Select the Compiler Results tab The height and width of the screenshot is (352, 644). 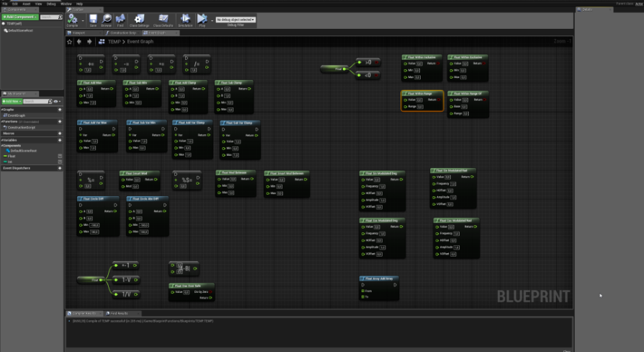pyautogui.click(x=84, y=313)
